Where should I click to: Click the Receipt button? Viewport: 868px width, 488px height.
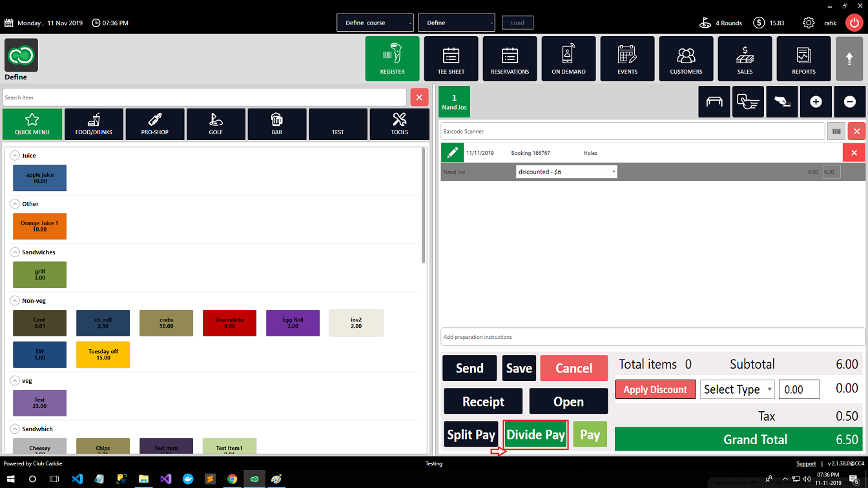tap(483, 402)
